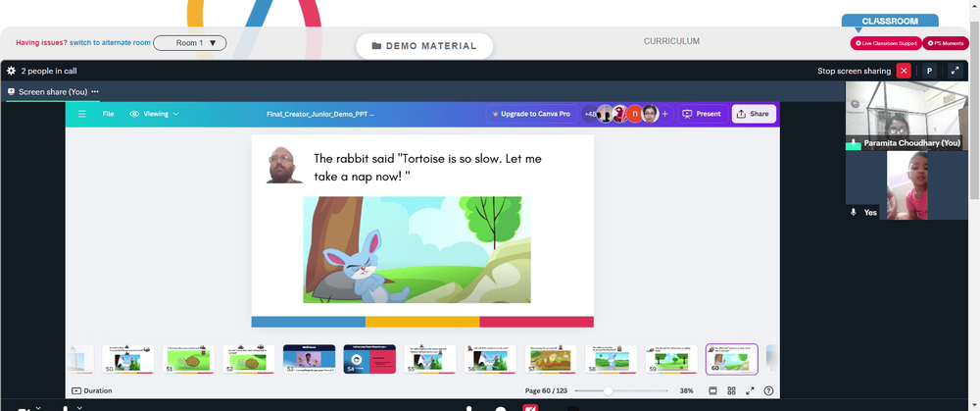Click microphone icon beside 'Yes'
The height and width of the screenshot is (411, 980).
pyautogui.click(x=854, y=212)
